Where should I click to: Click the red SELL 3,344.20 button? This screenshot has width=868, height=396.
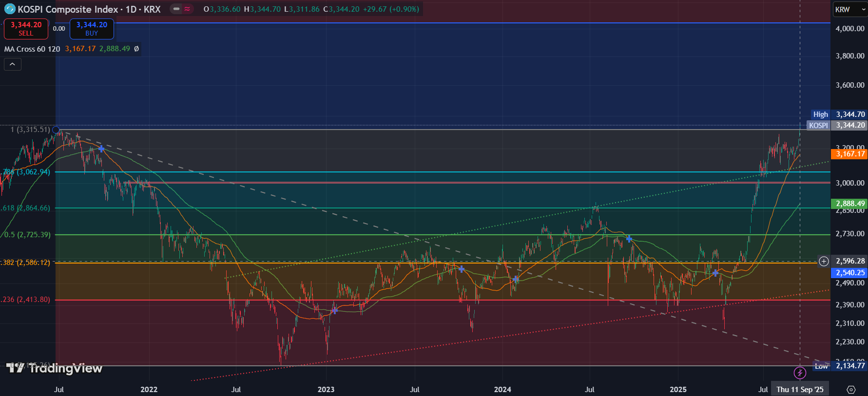click(26, 29)
